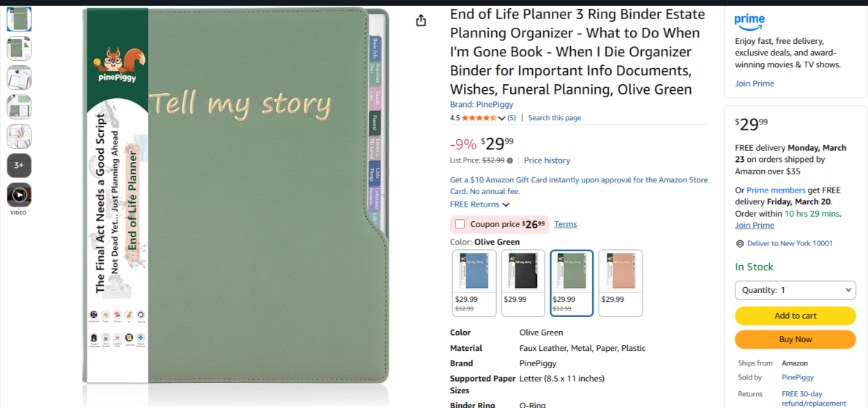Select the black color option
The image size is (868, 408).
pyautogui.click(x=523, y=283)
